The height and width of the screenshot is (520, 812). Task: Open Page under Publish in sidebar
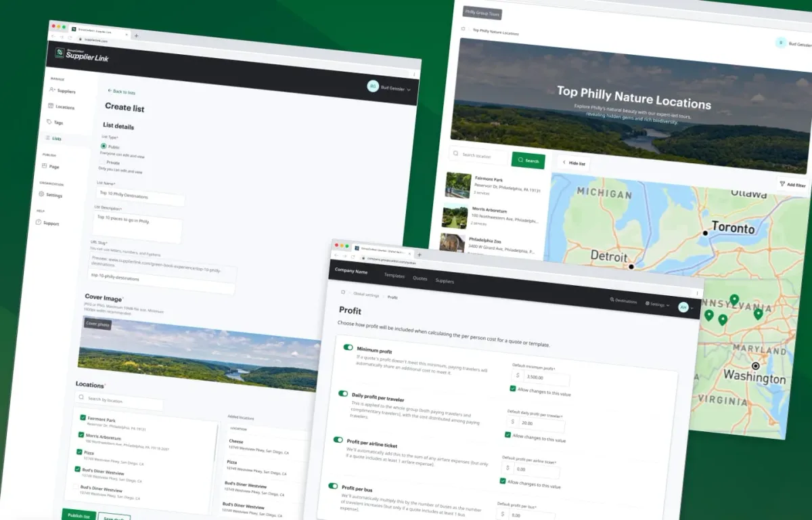54,167
